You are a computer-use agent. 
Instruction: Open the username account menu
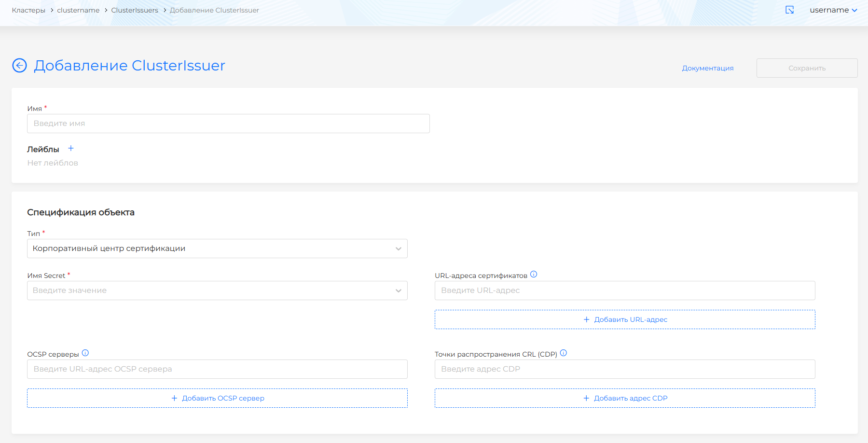833,10
